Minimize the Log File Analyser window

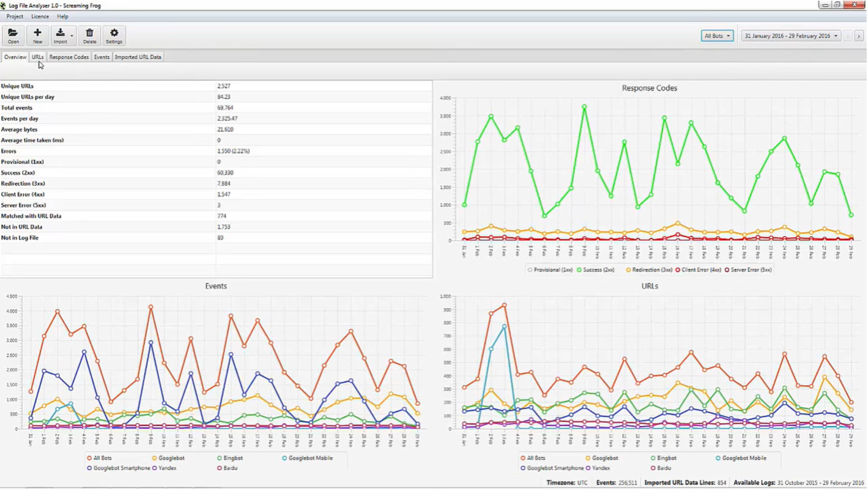(826, 5)
